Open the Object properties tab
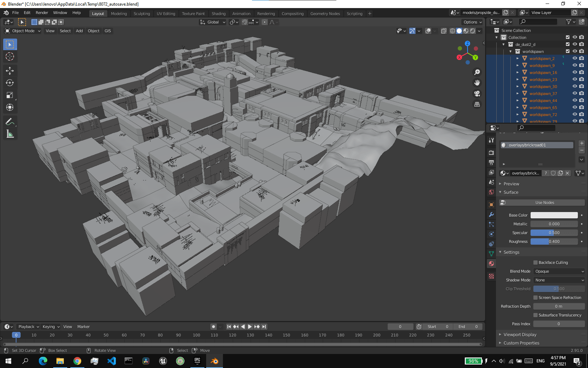Viewport: 588px width, 368px height. [x=491, y=205]
